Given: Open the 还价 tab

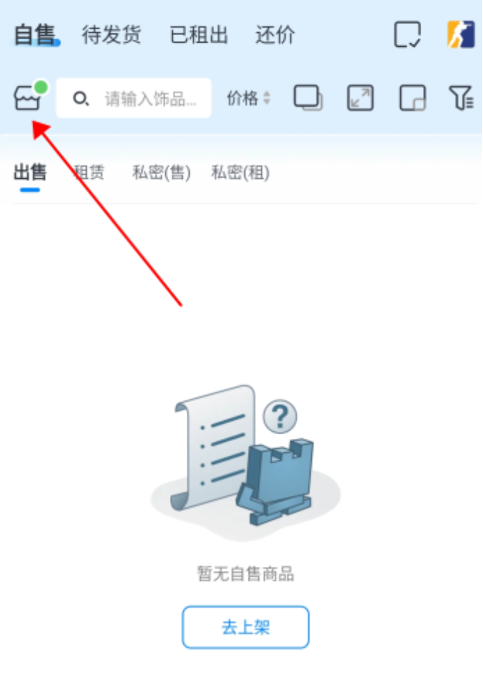Looking at the screenshot, I should [275, 34].
